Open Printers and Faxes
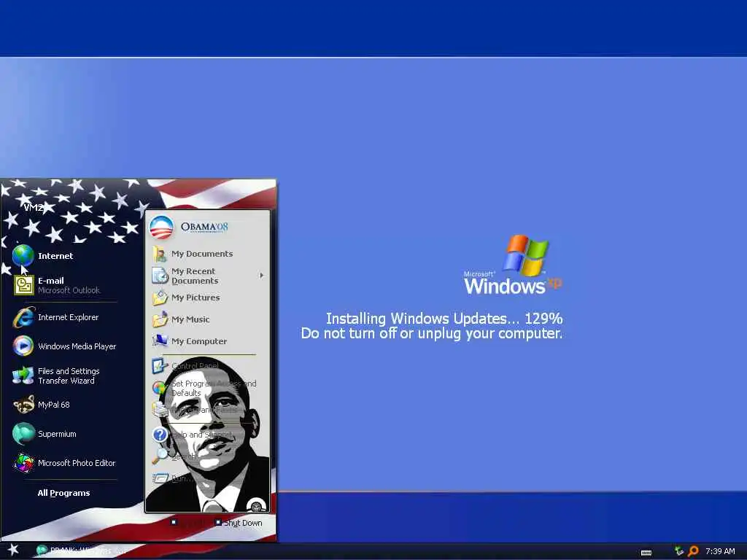This screenshot has width=747, height=560. pyautogui.click(x=196, y=410)
